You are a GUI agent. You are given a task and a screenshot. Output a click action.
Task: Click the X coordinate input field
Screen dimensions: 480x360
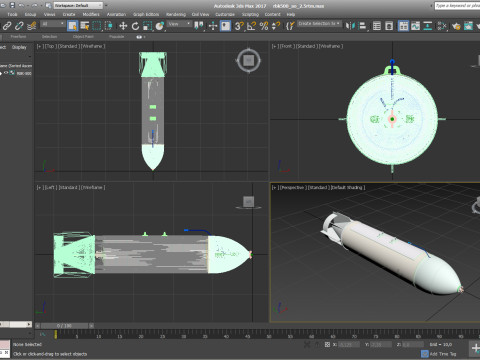[349, 344]
